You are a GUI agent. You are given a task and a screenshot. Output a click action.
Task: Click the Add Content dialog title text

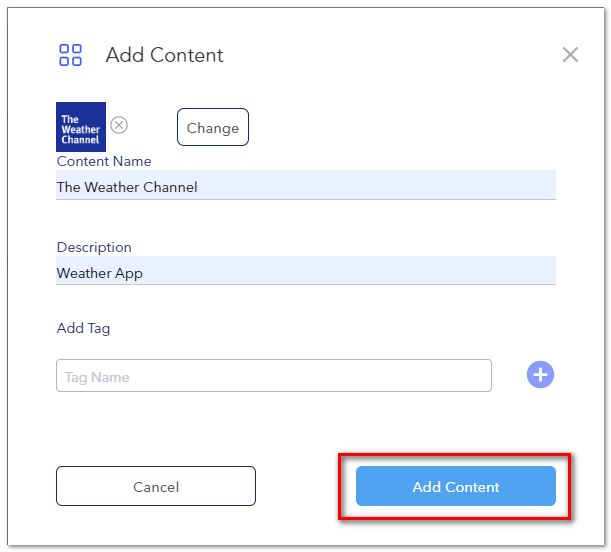[164, 55]
